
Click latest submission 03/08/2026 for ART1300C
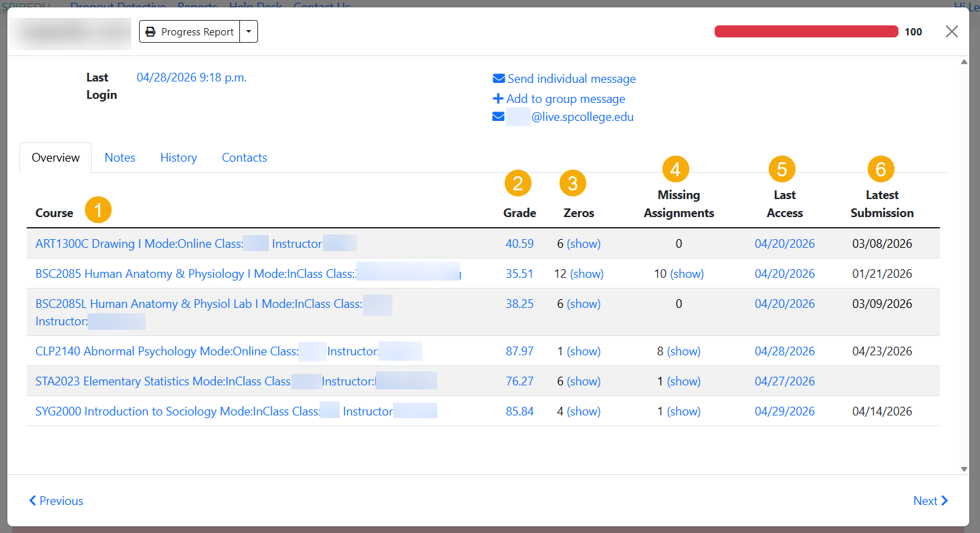click(x=882, y=244)
